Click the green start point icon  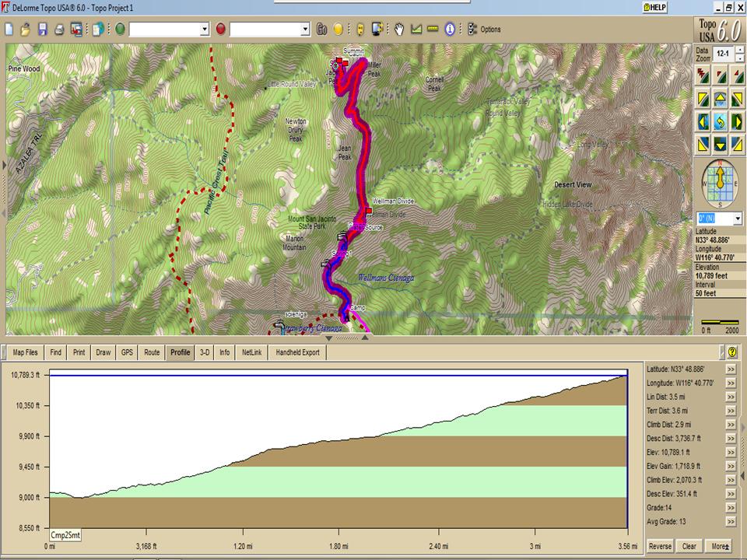[120, 30]
